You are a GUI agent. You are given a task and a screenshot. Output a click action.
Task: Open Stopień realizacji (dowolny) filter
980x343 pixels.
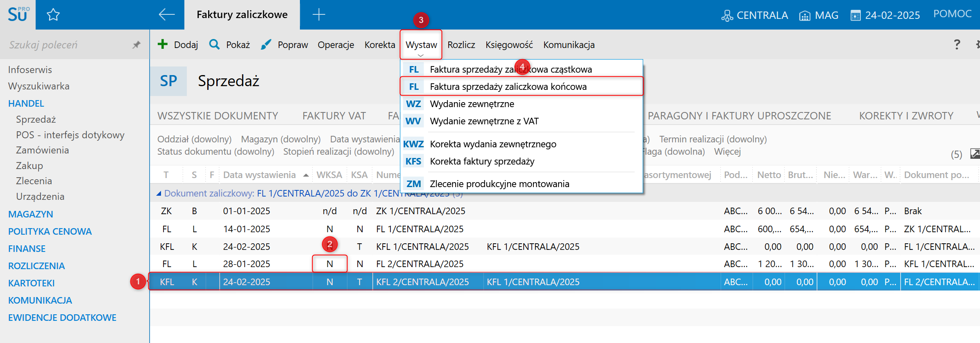339,151
